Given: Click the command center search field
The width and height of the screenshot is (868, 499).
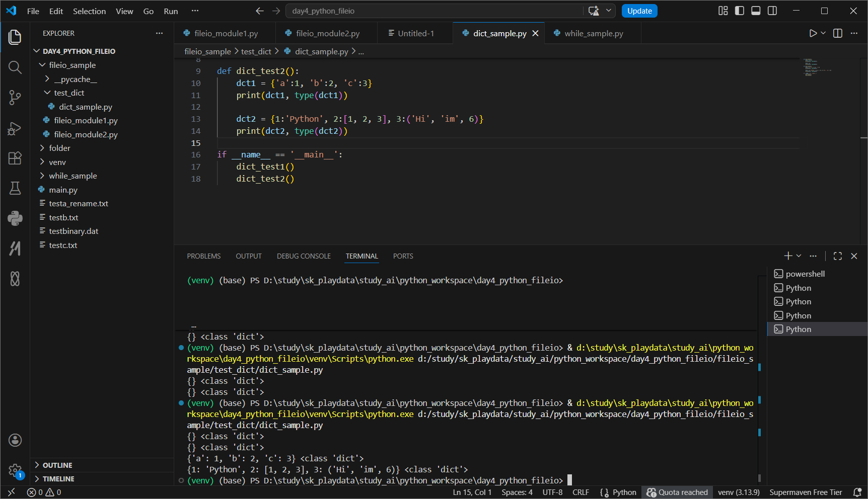Looking at the screenshot, I should tap(435, 11).
